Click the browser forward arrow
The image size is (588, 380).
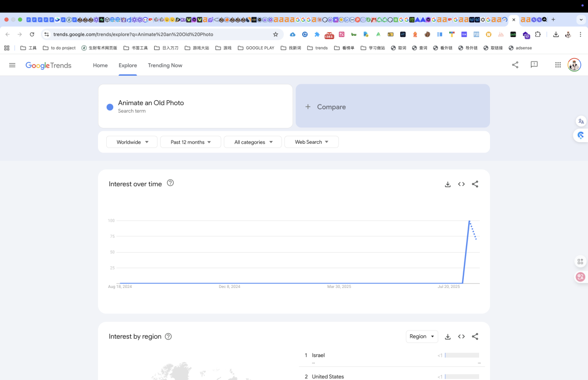20,34
